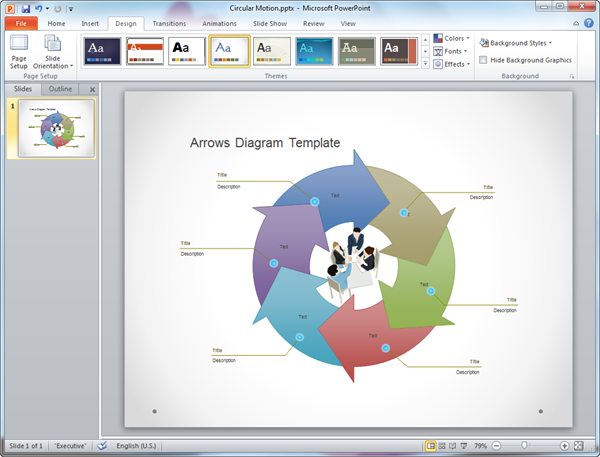The image size is (600, 457).
Task: Switch to the Home ribbon tab
Action: click(x=56, y=23)
